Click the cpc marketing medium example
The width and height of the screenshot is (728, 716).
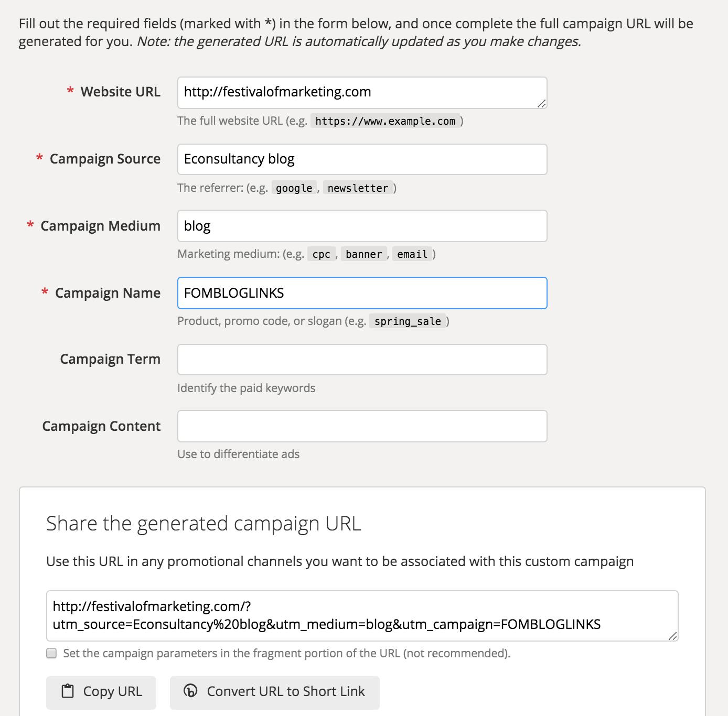pos(322,254)
